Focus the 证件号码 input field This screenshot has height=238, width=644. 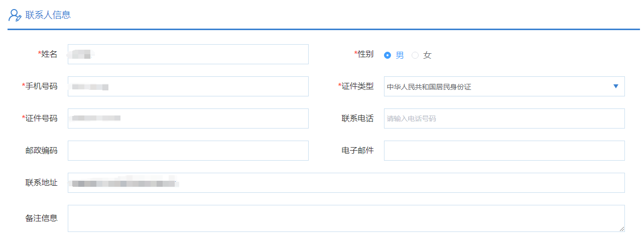[188, 118]
